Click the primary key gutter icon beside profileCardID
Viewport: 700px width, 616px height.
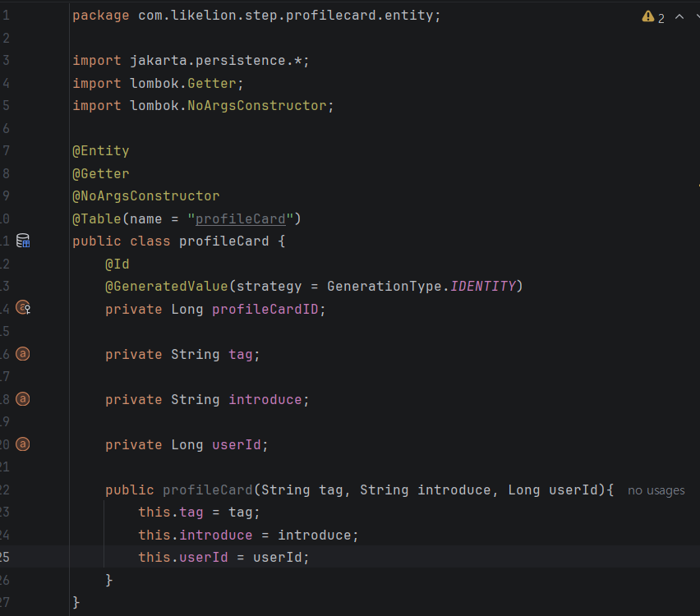pos(23,308)
